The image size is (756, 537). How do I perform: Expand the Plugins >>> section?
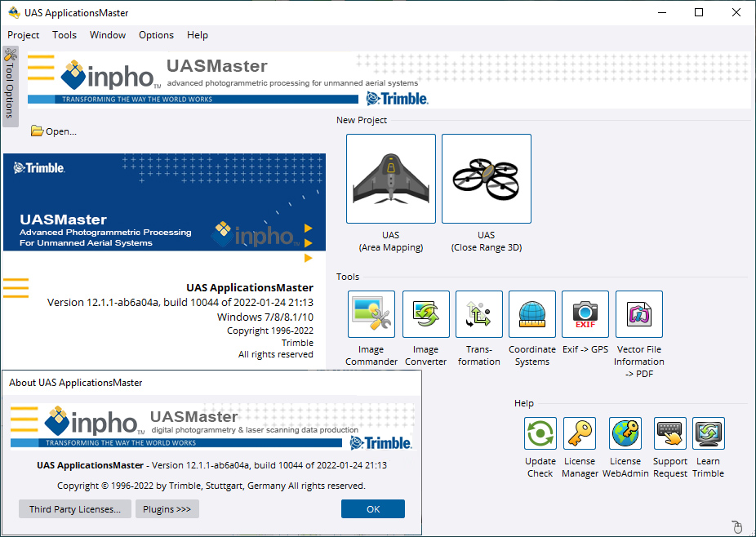(167, 509)
